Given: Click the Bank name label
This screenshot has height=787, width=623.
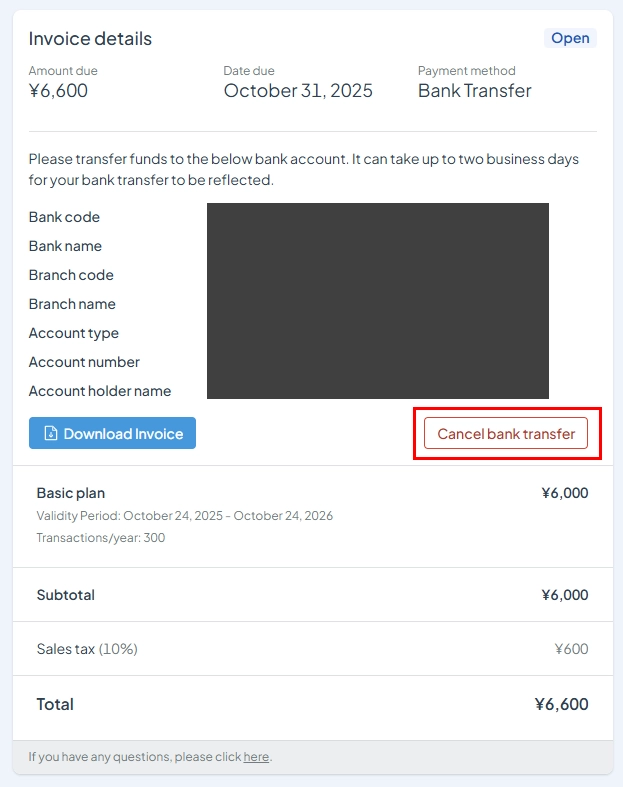Looking at the screenshot, I should click(65, 246).
